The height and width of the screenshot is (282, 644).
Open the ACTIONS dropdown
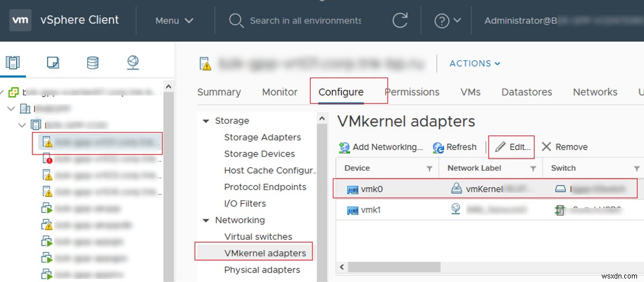pos(475,64)
